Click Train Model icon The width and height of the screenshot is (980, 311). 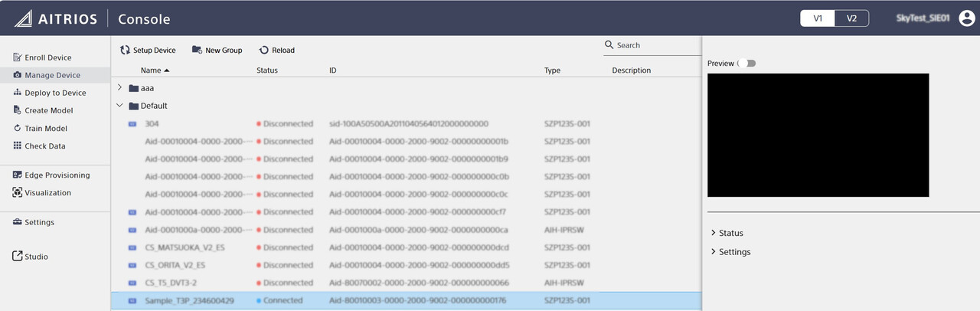point(18,128)
